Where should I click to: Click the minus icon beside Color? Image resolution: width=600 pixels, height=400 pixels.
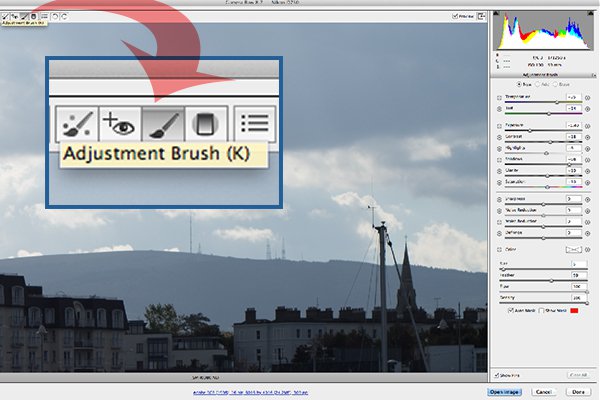pos(499,250)
